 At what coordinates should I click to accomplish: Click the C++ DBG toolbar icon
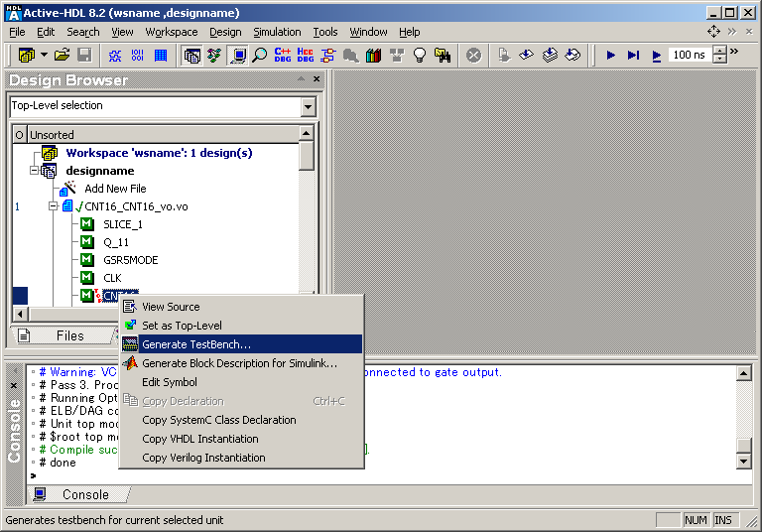(x=283, y=55)
